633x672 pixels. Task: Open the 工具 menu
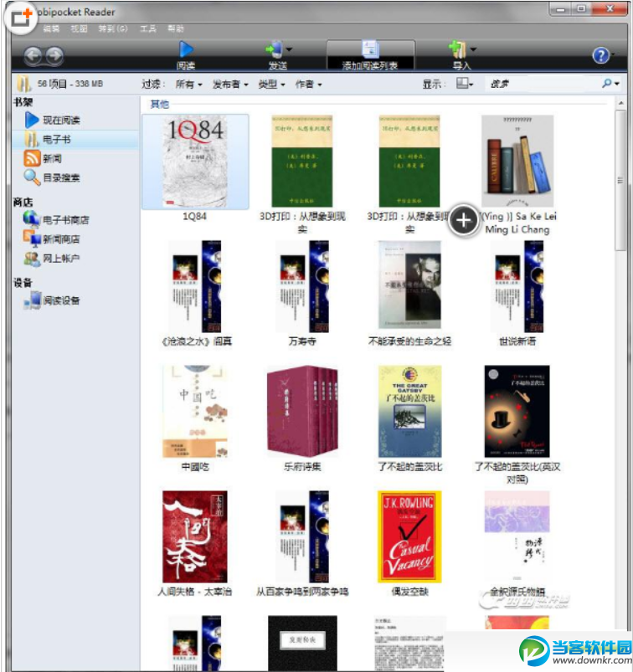coord(148,28)
